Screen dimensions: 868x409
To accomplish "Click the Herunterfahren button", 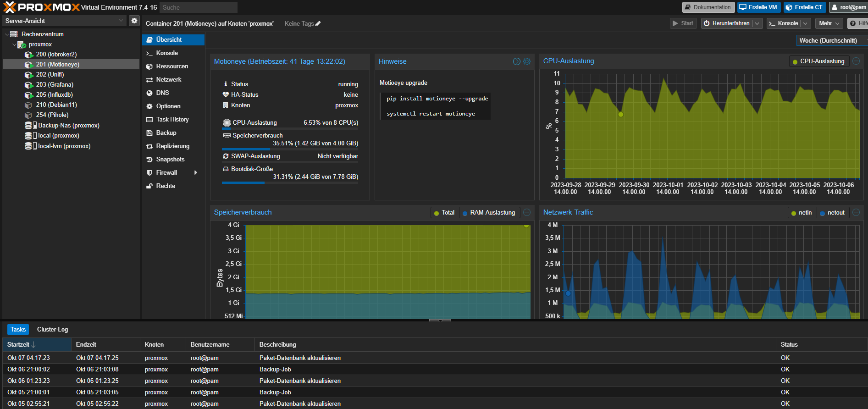I will [x=727, y=23].
